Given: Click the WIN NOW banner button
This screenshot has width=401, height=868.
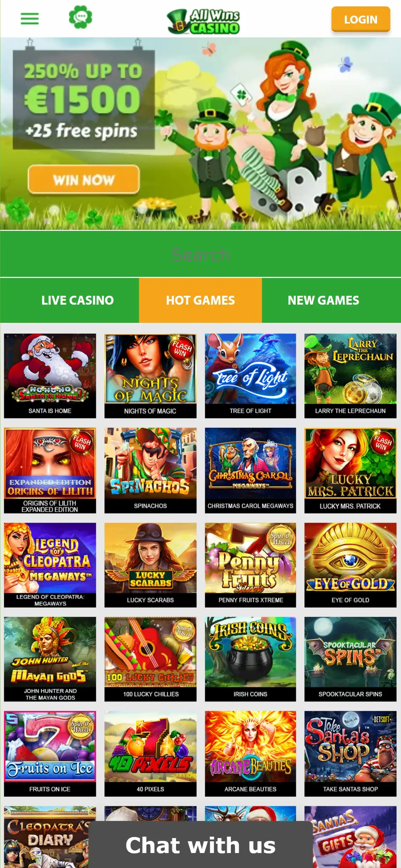Looking at the screenshot, I should (x=84, y=180).
